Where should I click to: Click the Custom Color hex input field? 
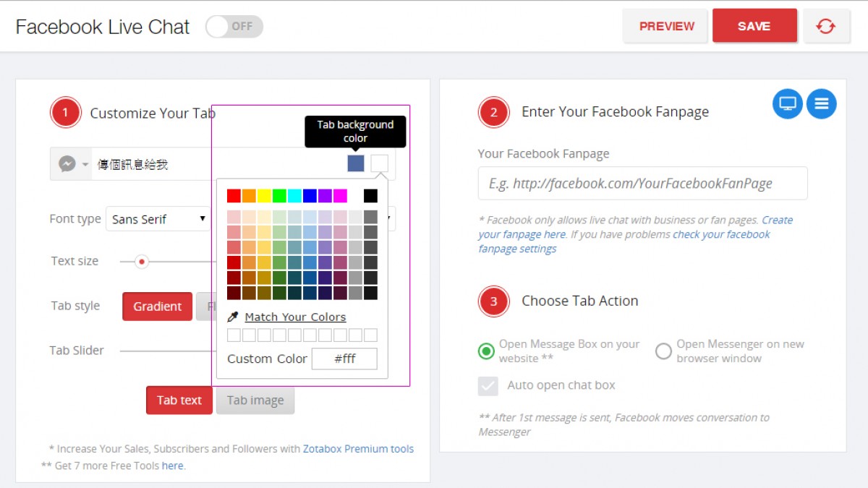[x=344, y=359]
